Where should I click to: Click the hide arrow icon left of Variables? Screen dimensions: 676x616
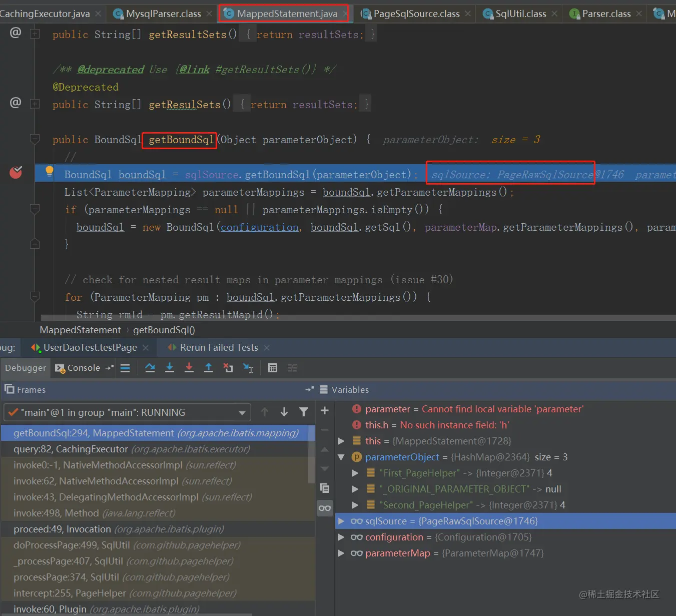click(309, 389)
